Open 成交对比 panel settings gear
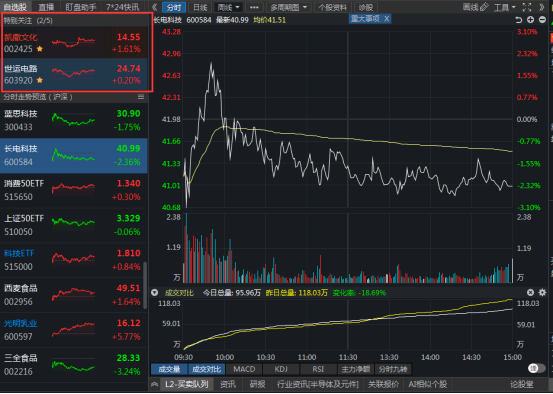Image resolution: width=553 pixels, height=394 pixels. (542, 292)
